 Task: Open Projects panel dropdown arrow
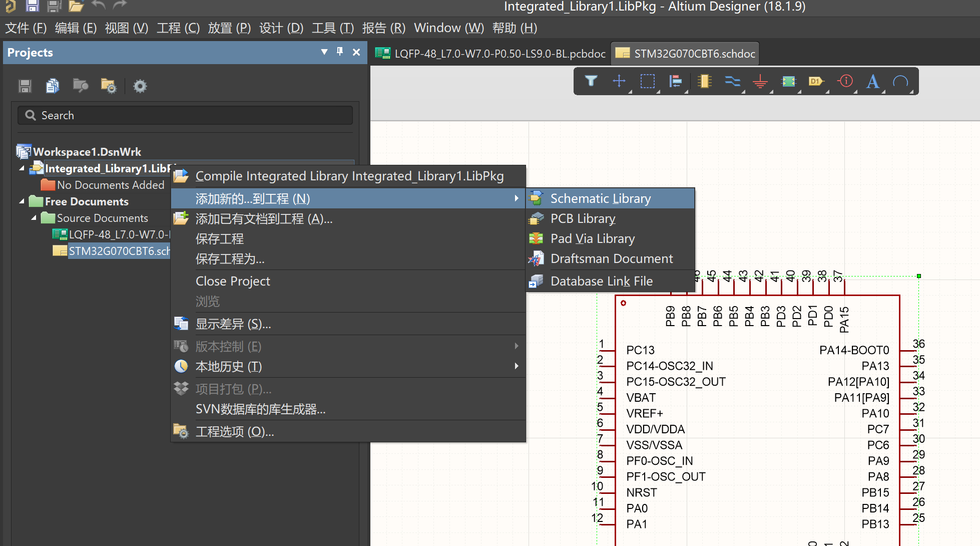324,52
